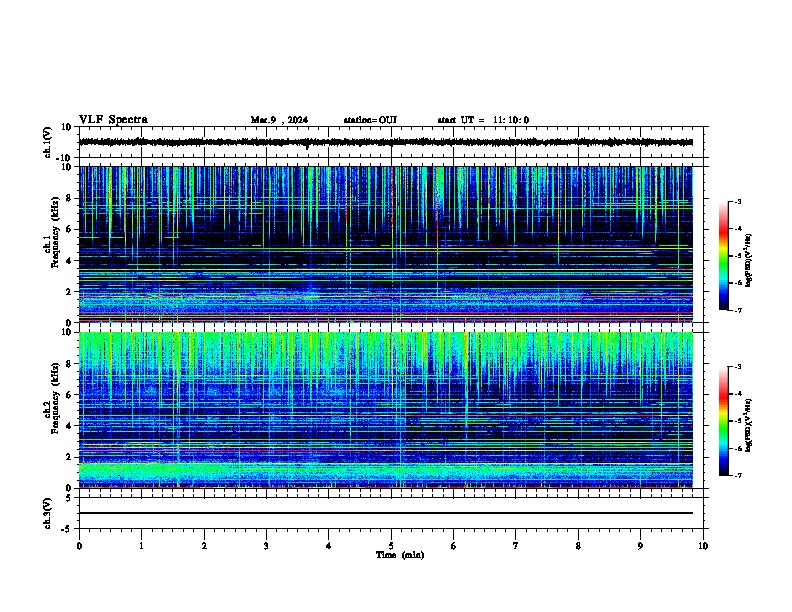Click the ch.2 color bar log(PSD) unit label
The image size is (792, 612).
tap(749, 425)
